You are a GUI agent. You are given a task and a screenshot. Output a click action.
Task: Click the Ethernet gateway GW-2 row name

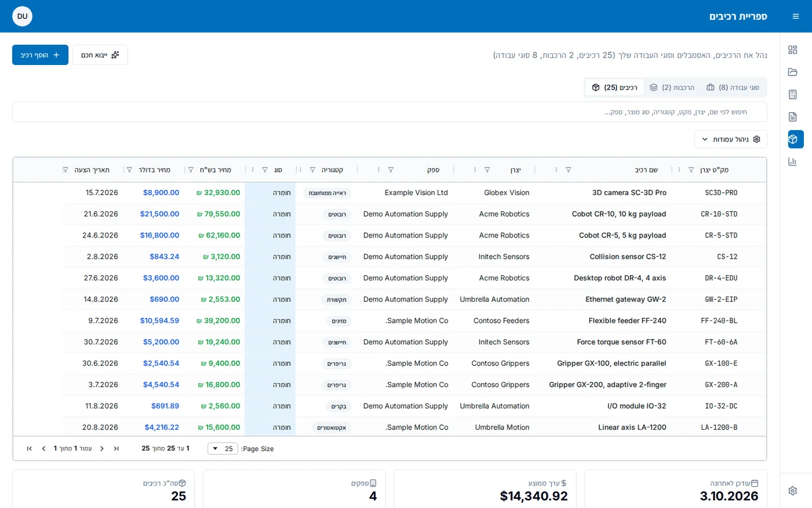(626, 300)
